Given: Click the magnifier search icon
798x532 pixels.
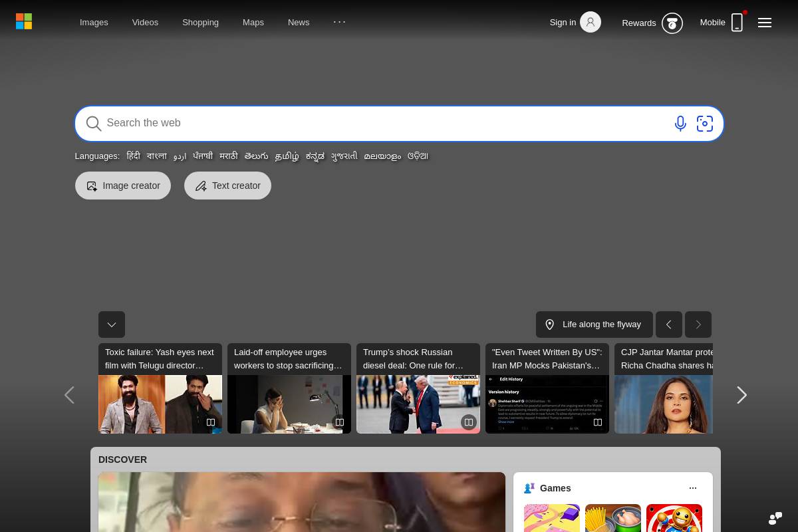Looking at the screenshot, I should pos(94,124).
